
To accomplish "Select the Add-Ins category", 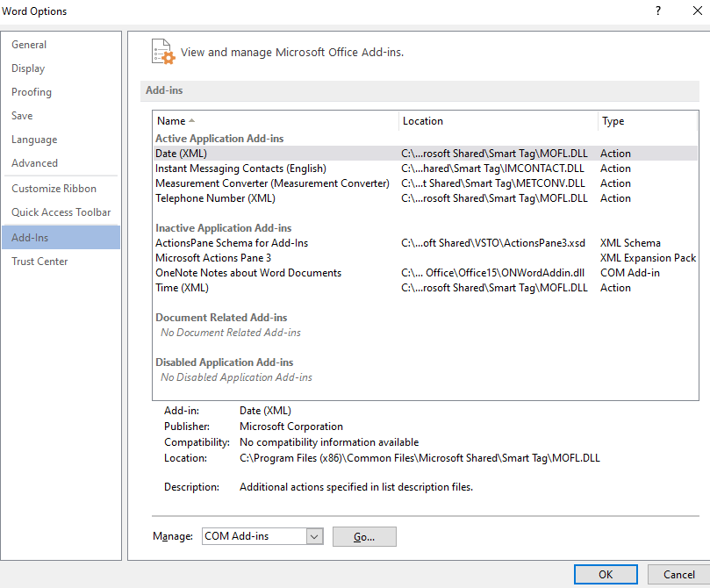I will tap(61, 237).
